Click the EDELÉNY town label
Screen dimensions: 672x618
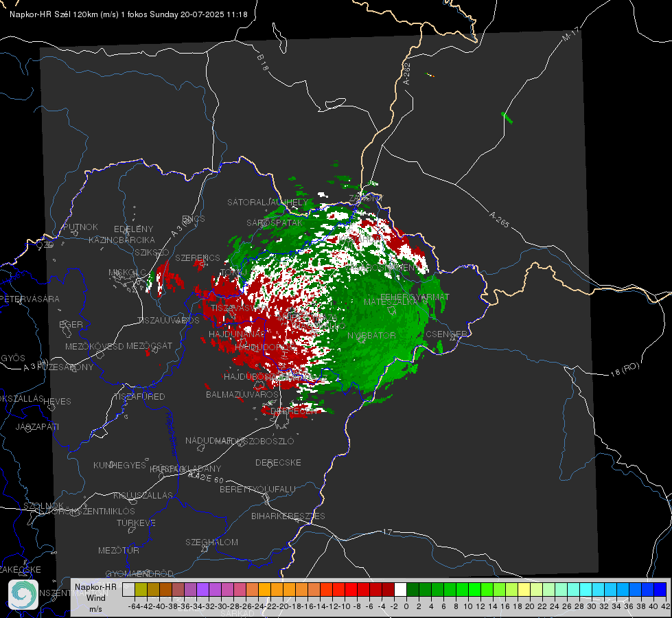click(x=133, y=229)
